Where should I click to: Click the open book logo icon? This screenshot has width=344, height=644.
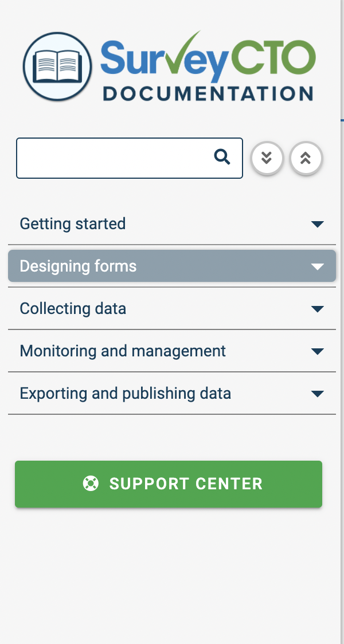coord(57,66)
